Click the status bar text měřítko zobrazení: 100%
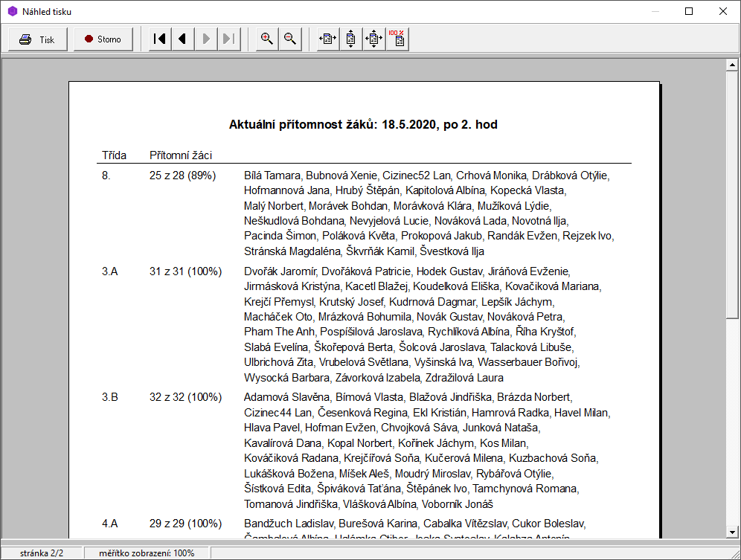Image resolution: width=741 pixels, height=560 pixels. (147, 553)
